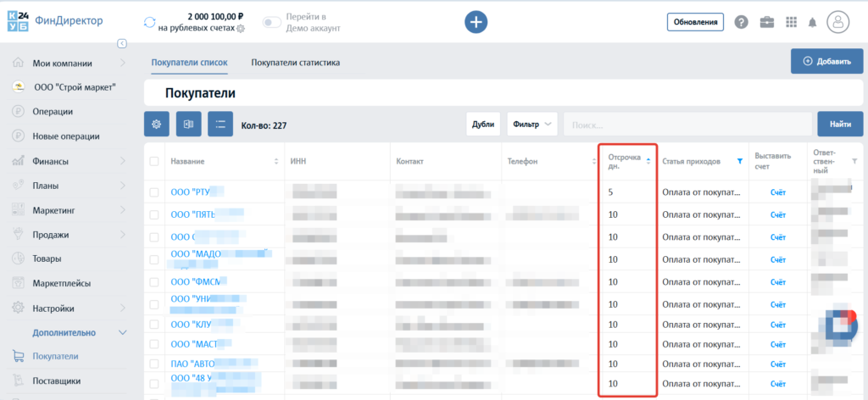Open the apps grid icon
The width and height of the screenshot is (868, 400).
(791, 23)
